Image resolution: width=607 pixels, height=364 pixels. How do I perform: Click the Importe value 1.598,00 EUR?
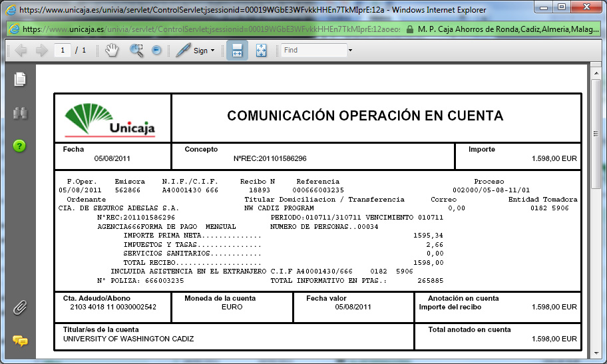(x=554, y=158)
